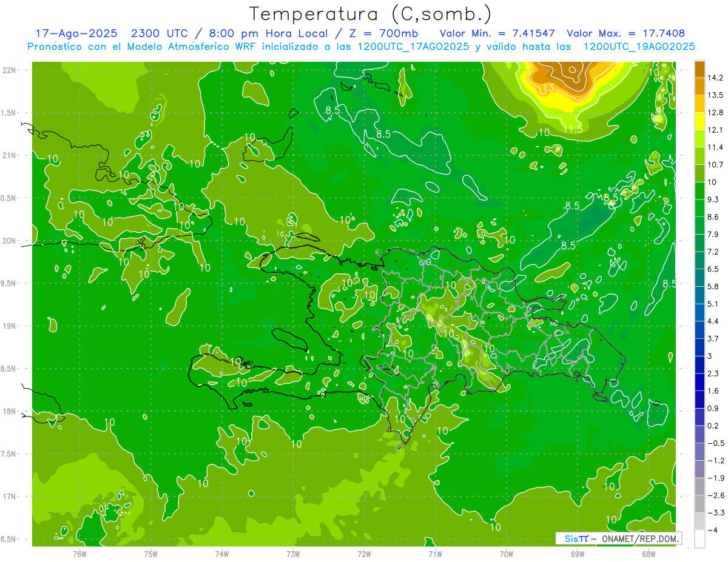Click the '2300 UTC' time label
This screenshot has width=728, height=562.
point(160,33)
